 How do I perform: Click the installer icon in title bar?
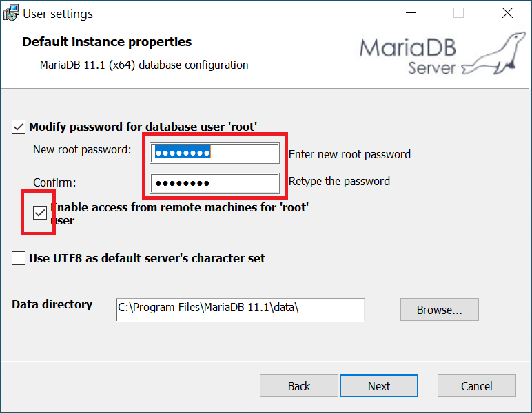(x=11, y=13)
